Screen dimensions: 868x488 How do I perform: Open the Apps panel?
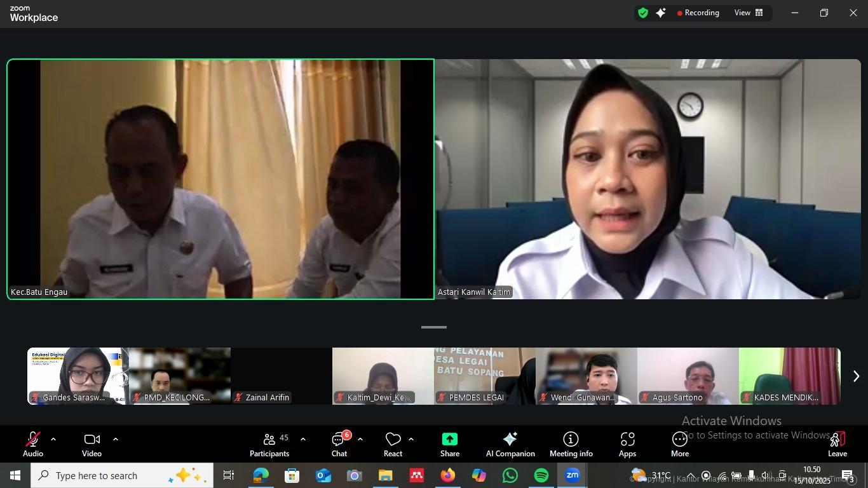point(627,444)
